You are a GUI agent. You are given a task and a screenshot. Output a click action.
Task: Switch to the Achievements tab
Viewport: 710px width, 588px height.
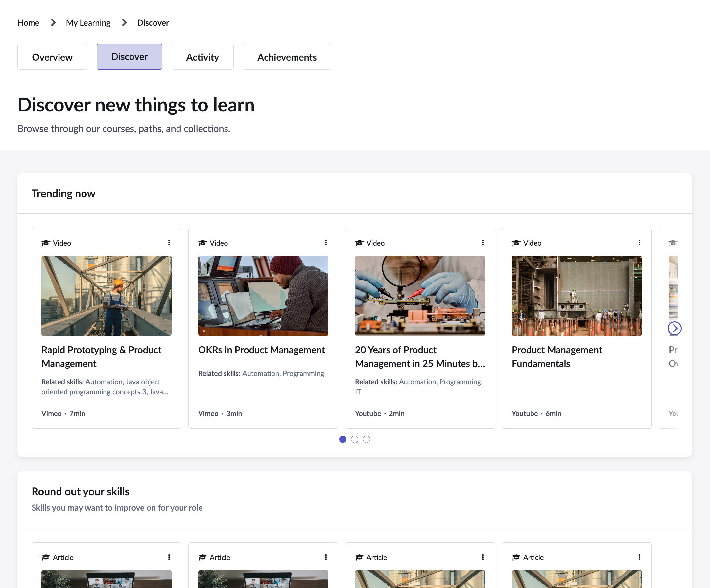tap(287, 57)
